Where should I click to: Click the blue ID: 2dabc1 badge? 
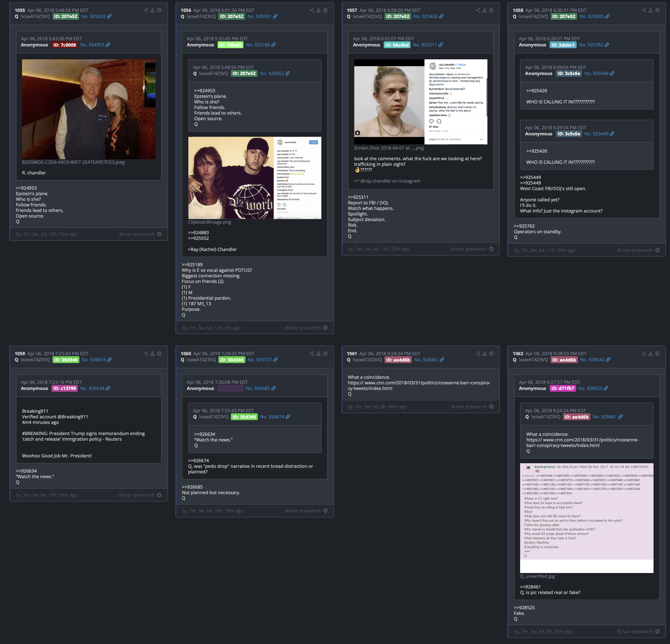click(563, 45)
